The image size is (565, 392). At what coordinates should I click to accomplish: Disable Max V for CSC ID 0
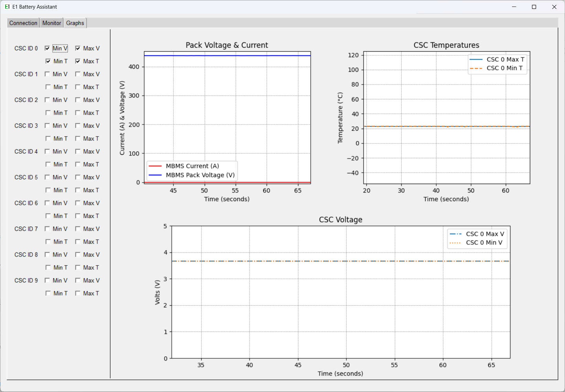point(77,48)
